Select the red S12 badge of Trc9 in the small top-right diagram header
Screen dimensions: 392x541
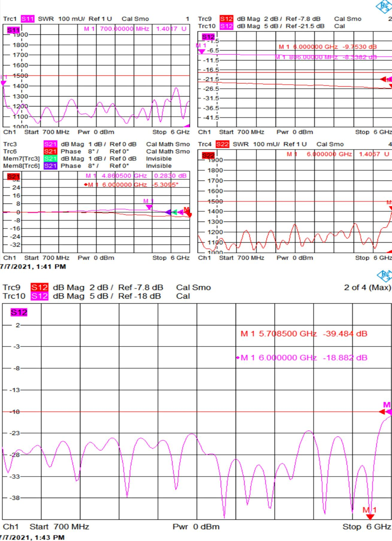point(226,19)
